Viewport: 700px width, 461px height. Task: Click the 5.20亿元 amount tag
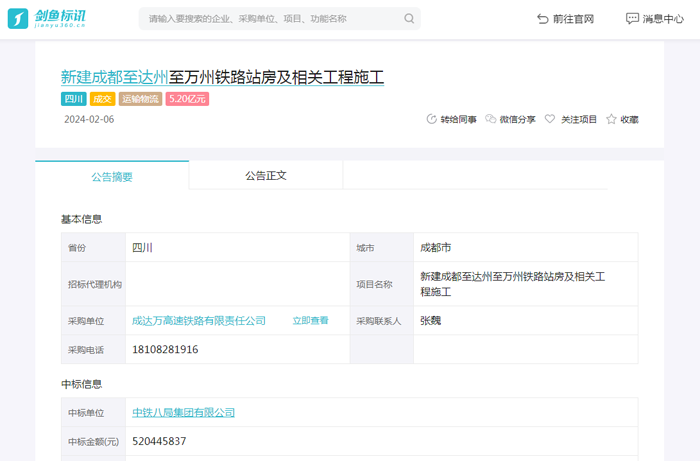[x=187, y=99]
